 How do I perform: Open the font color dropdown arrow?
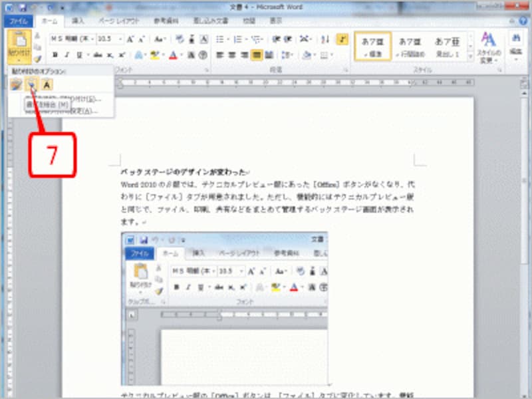[x=180, y=53]
